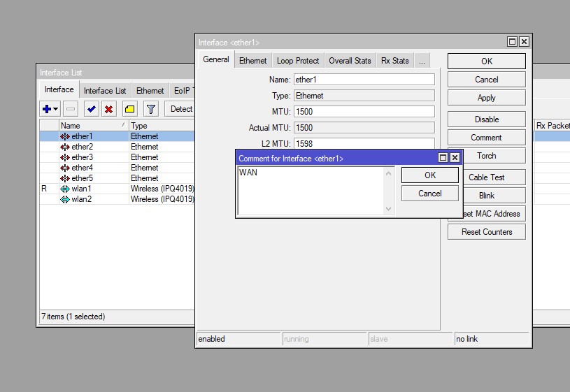Sort by the Name column header

[94, 126]
